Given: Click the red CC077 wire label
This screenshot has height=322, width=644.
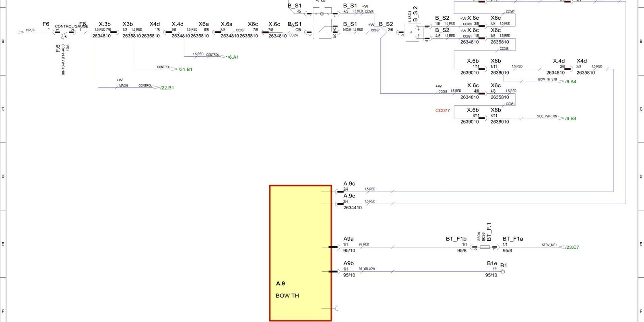Looking at the screenshot, I should click(442, 110).
